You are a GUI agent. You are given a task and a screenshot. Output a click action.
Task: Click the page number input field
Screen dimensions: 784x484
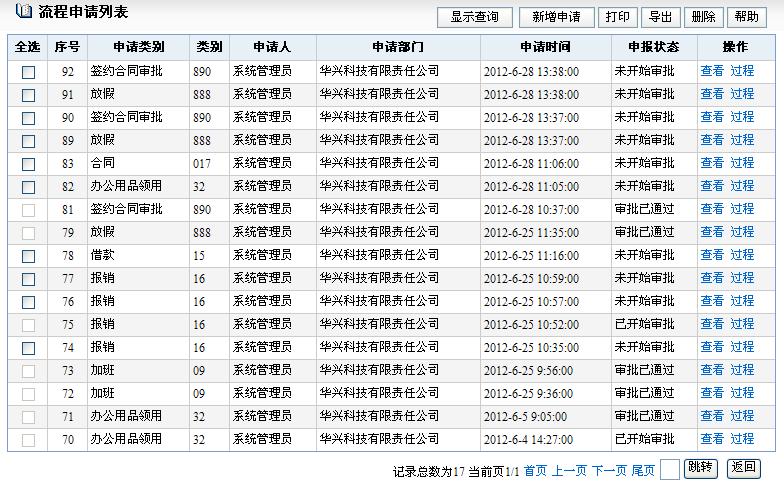click(670, 469)
